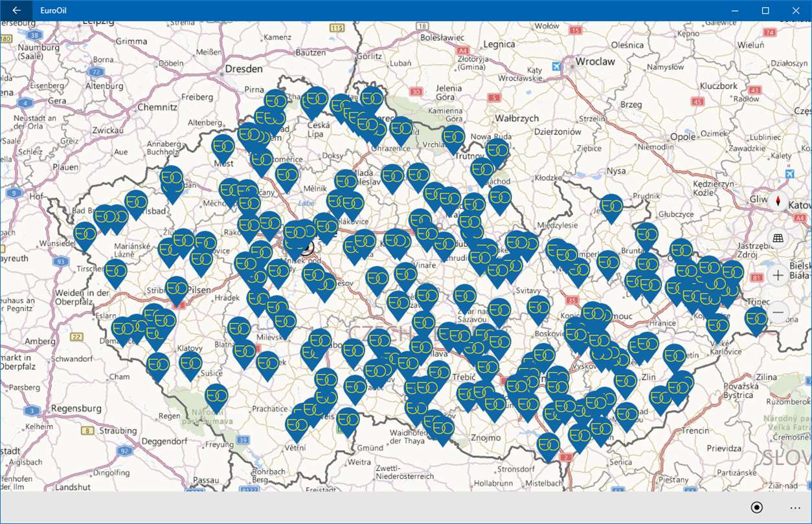Open the pin just left of Zlín label

[626, 384]
